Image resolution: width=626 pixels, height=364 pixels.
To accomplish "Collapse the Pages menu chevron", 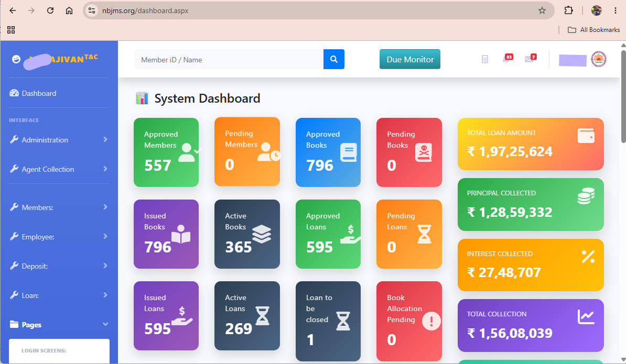I will [x=105, y=324].
